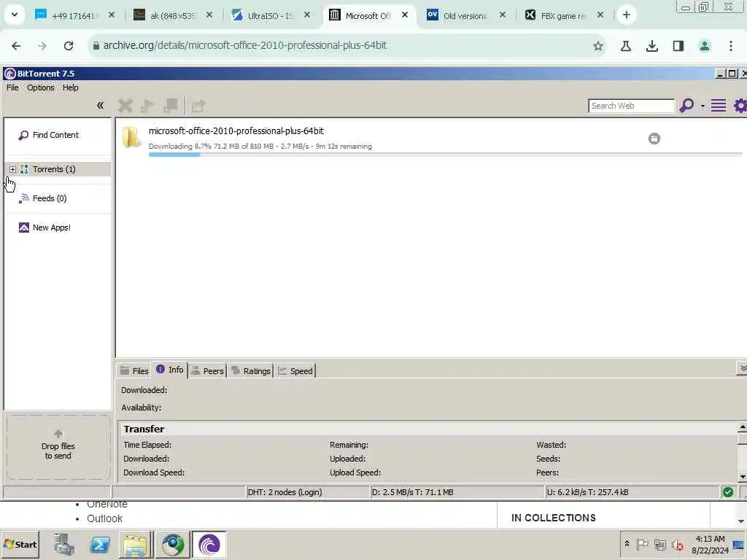
Task: Toggle the browser side panel icon
Action: [x=678, y=46]
